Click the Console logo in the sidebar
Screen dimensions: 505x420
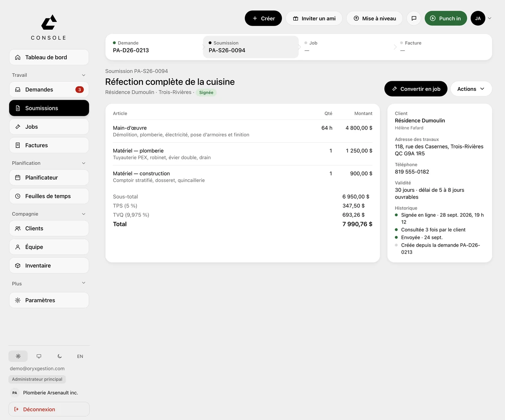click(49, 27)
